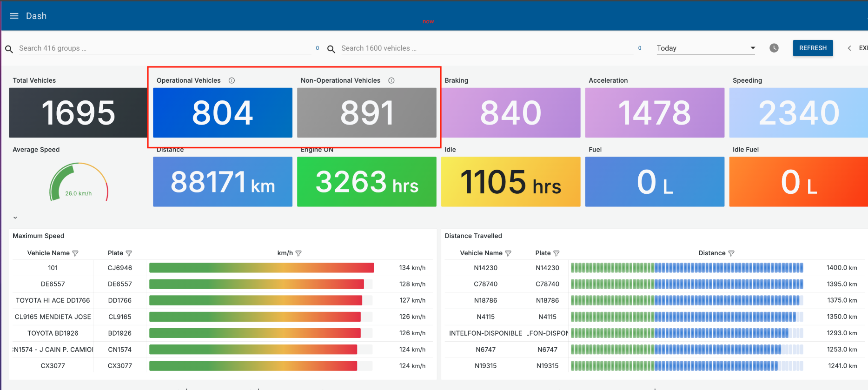Click the Plate filter icon in Maximum Speed

tap(129, 253)
